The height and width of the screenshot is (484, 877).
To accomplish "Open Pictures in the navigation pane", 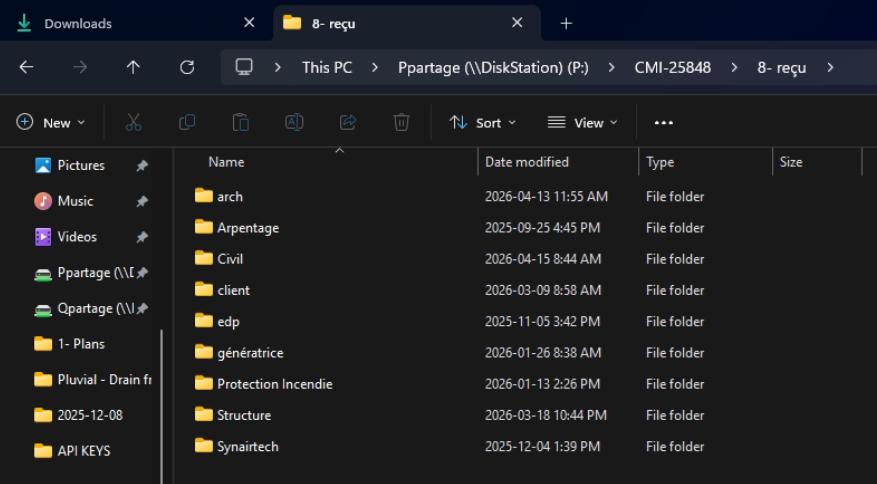I will tap(80, 165).
